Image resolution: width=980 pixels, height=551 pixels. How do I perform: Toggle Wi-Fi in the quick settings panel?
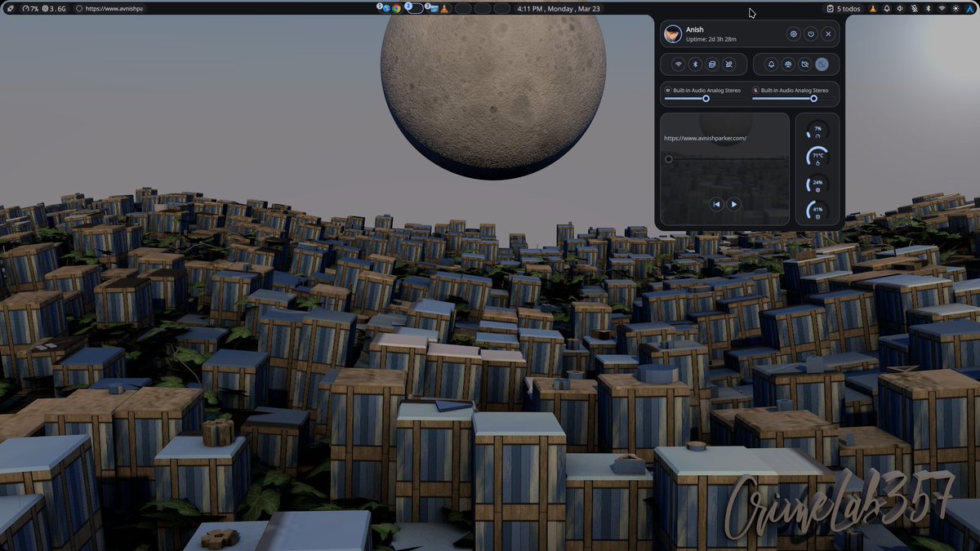pyautogui.click(x=678, y=64)
